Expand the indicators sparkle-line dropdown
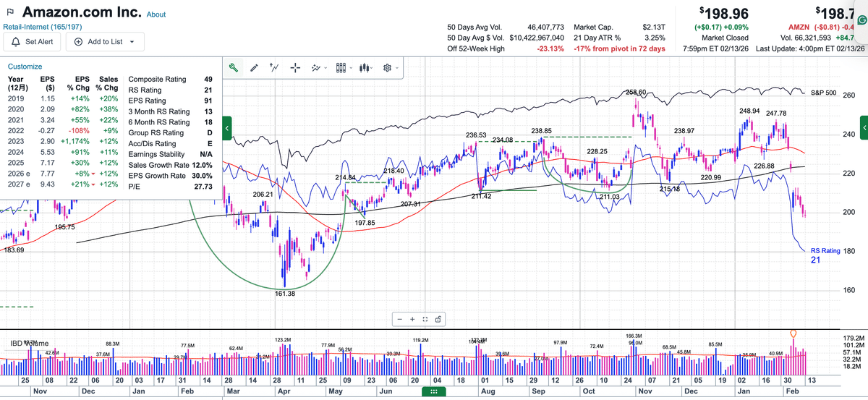Screen dimensions: 868x400 pos(318,67)
